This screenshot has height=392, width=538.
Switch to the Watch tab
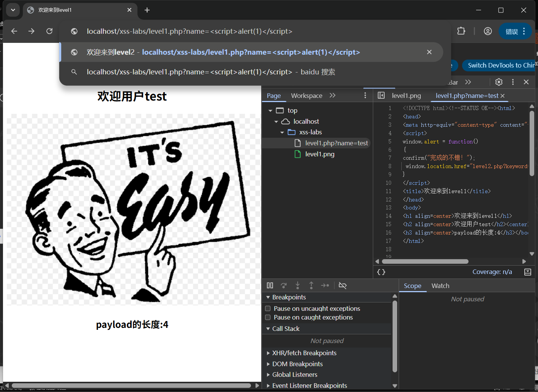point(440,286)
